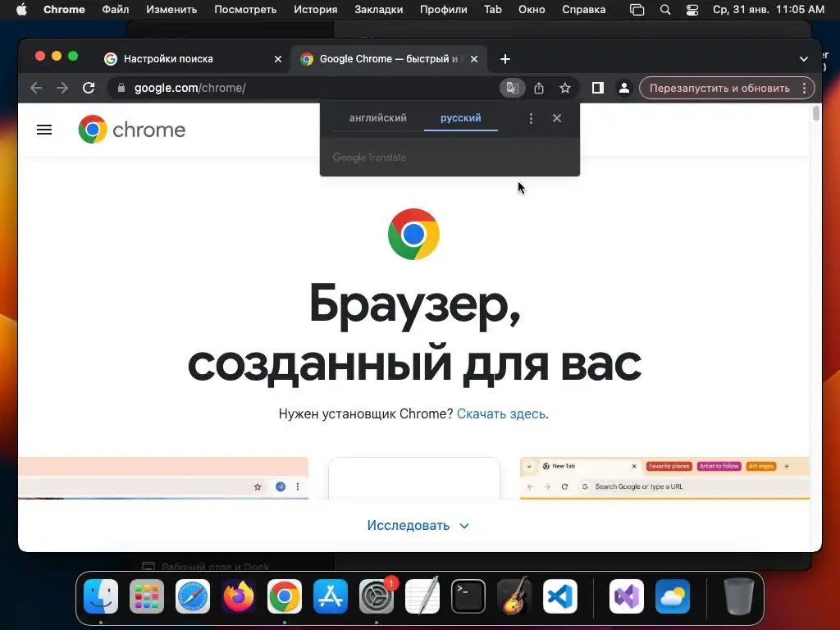Open TextEdit from the Dock
This screenshot has height=630, width=840.
click(x=422, y=596)
